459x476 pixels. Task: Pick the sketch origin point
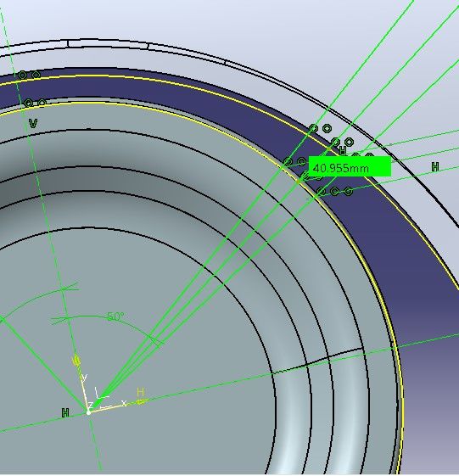tap(88, 412)
